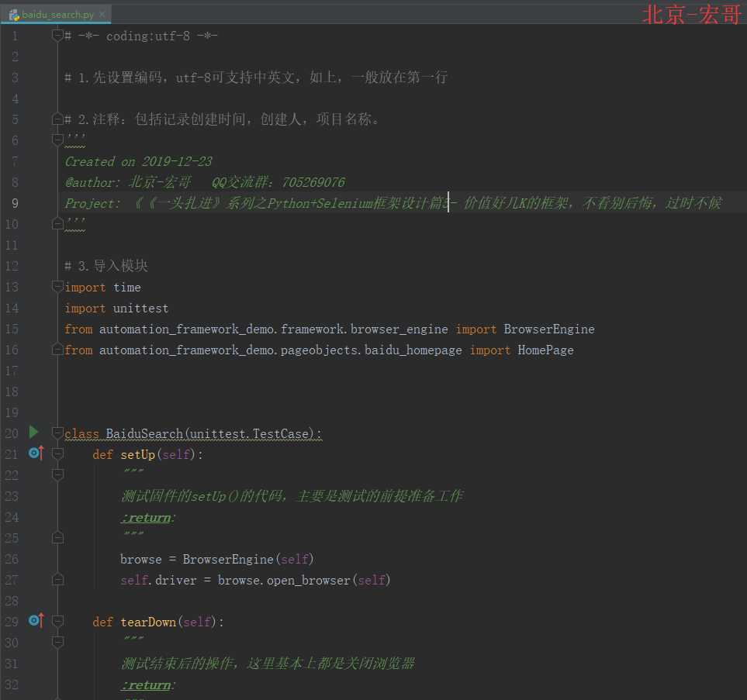Collapse tearDown docstring fold on line 30

coord(57,642)
